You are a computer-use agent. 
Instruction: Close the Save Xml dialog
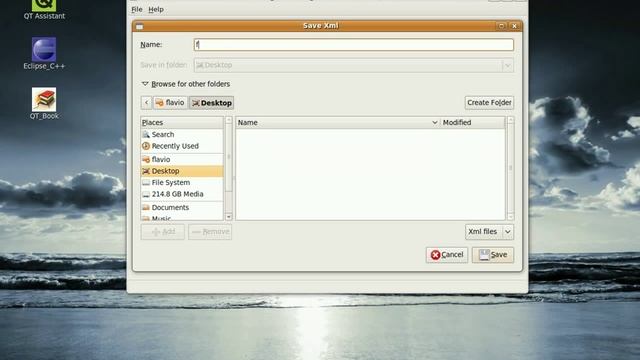click(514, 26)
